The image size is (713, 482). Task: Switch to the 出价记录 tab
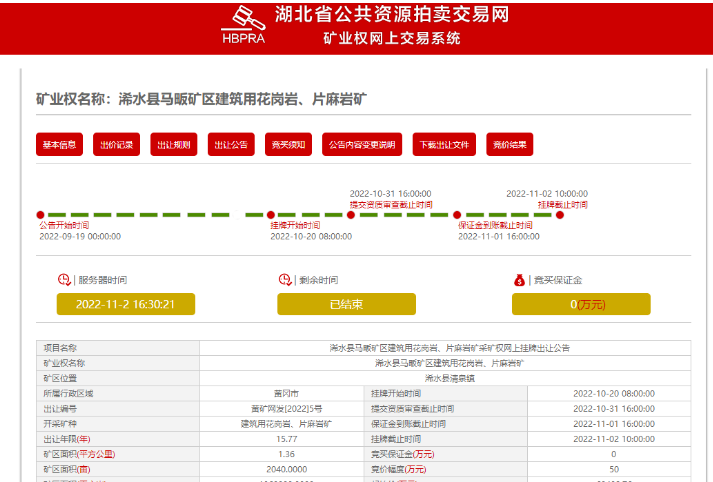(x=117, y=145)
